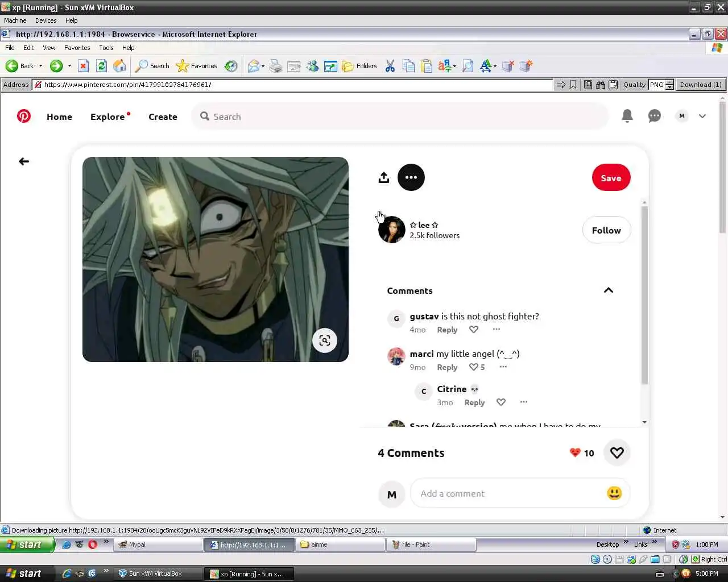Image resolution: width=728 pixels, height=582 pixels.
Task: Open more options on marci's comment
Action: click(x=503, y=367)
